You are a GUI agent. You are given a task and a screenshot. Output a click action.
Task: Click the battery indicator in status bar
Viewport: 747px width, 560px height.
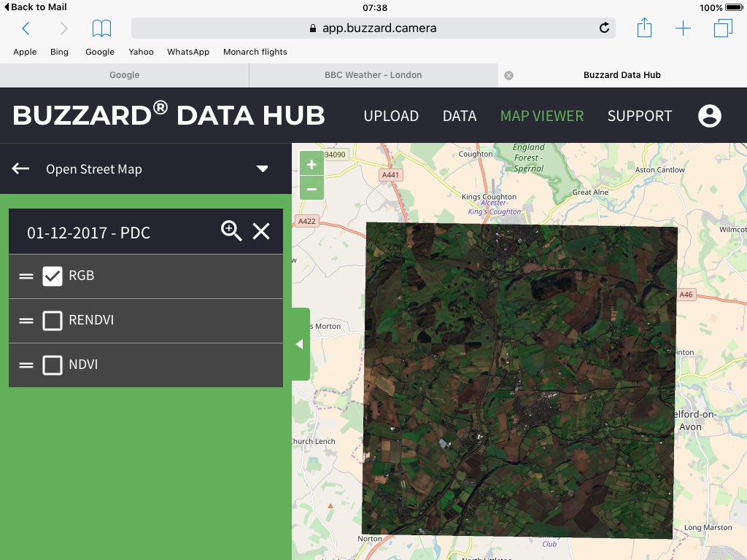[x=734, y=7]
